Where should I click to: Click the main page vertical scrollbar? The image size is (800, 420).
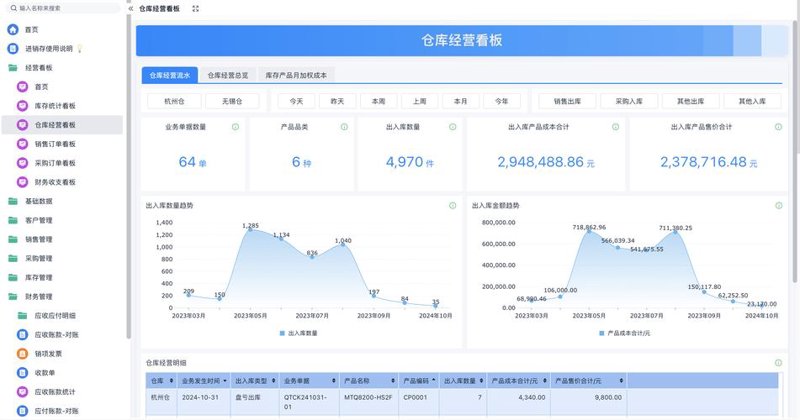pos(795,151)
